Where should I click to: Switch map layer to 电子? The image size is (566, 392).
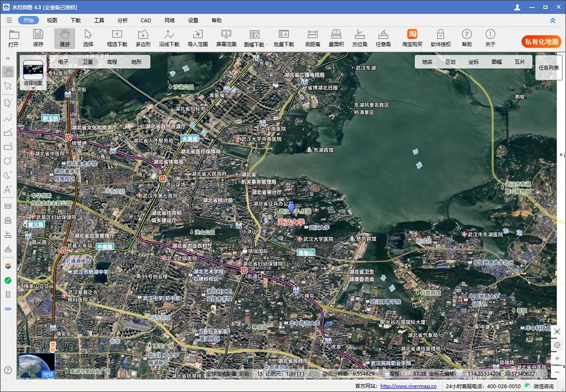[63, 62]
